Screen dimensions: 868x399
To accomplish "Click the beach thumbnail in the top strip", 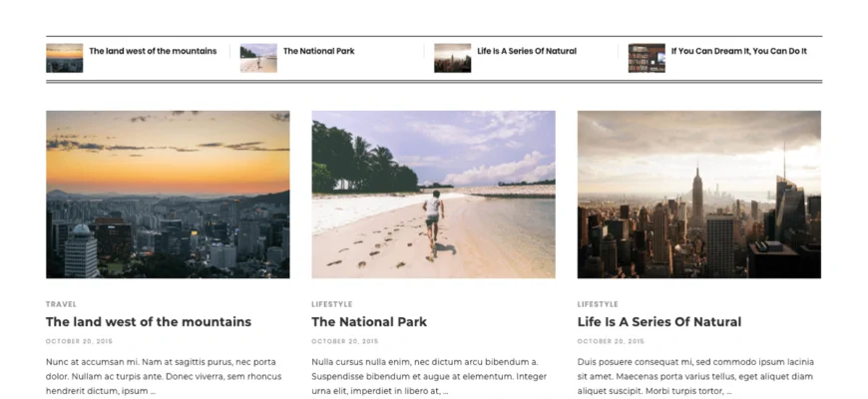I will tap(258, 58).
